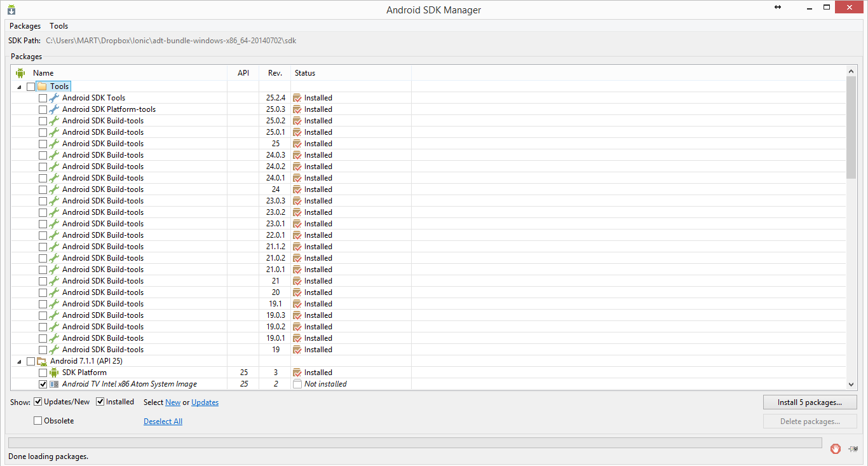The width and height of the screenshot is (868, 466).
Task: Click the Installed status icon for Build-tools 20
Action: coord(297,292)
